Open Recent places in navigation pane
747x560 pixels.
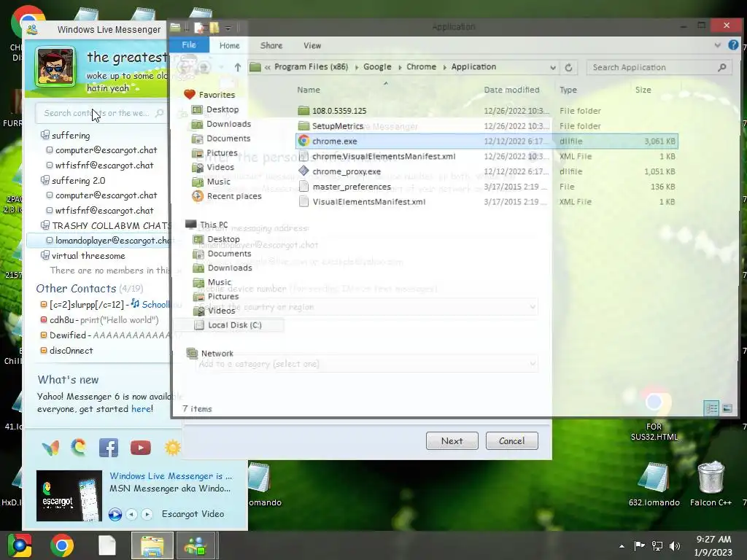[x=234, y=196]
